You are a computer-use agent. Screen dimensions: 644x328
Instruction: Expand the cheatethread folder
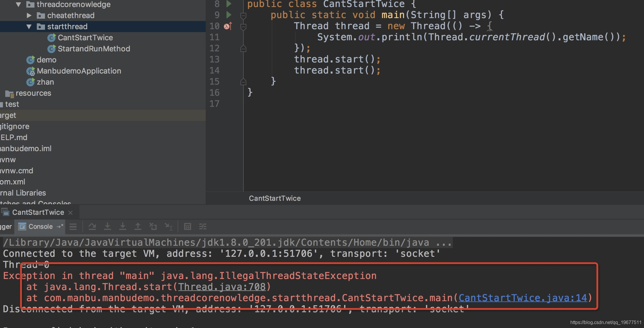(x=29, y=15)
